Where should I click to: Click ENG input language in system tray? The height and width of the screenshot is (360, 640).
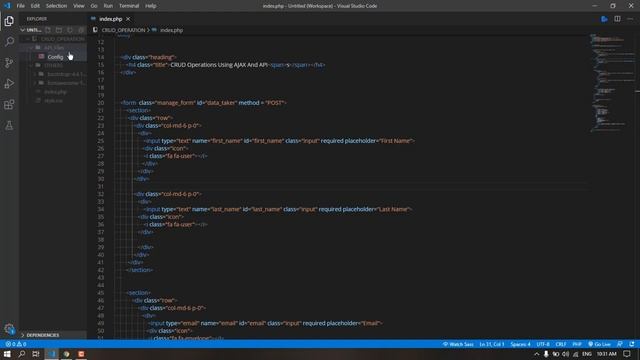pyautogui.click(x=587, y=354)
